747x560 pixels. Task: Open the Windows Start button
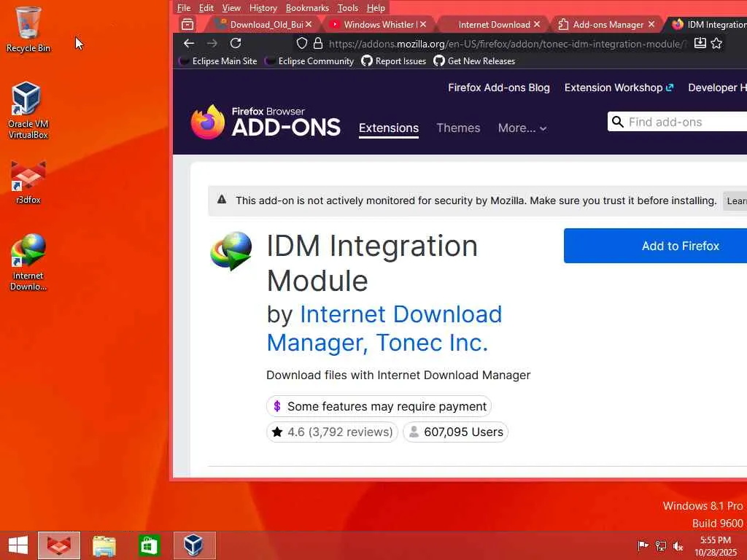coord(18,545)
